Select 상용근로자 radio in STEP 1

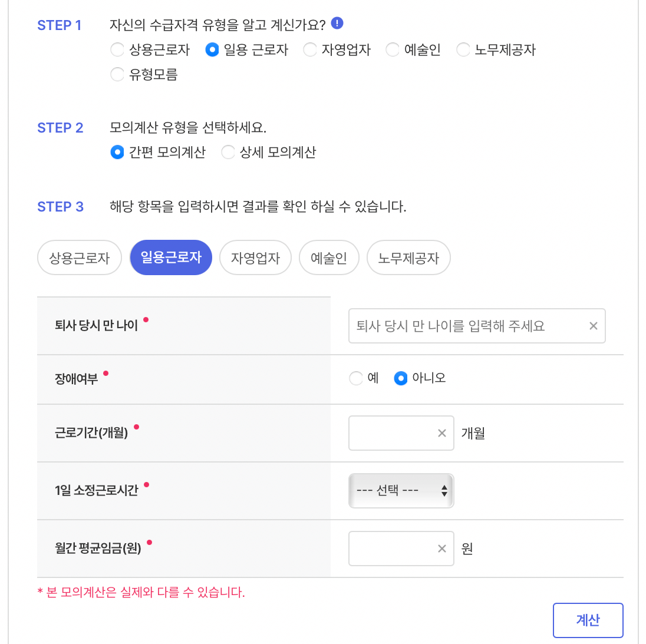pyautogui.click(x=117, y=50)
